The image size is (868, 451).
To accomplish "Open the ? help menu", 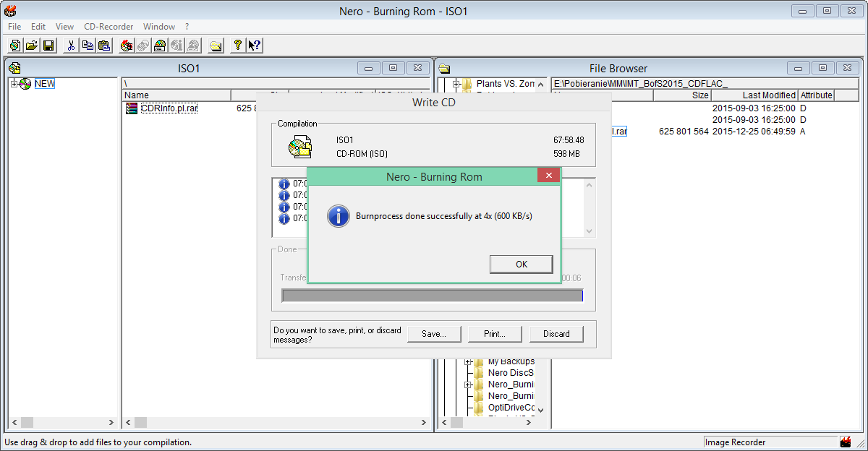I will 187,27.
